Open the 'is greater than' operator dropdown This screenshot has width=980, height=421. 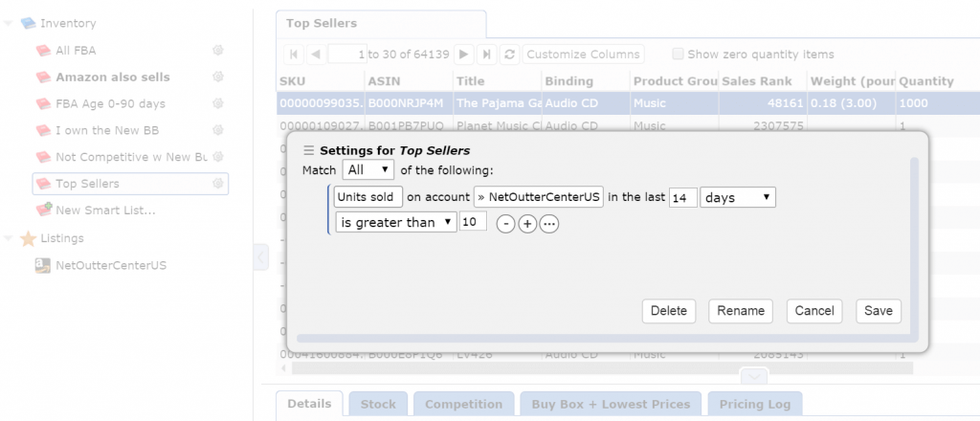395,222
